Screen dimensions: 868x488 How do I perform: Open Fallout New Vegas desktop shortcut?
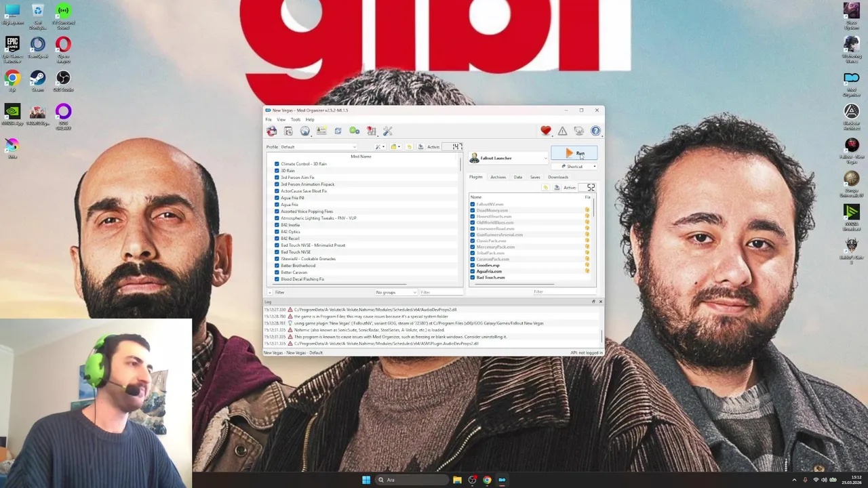[852, 150]
